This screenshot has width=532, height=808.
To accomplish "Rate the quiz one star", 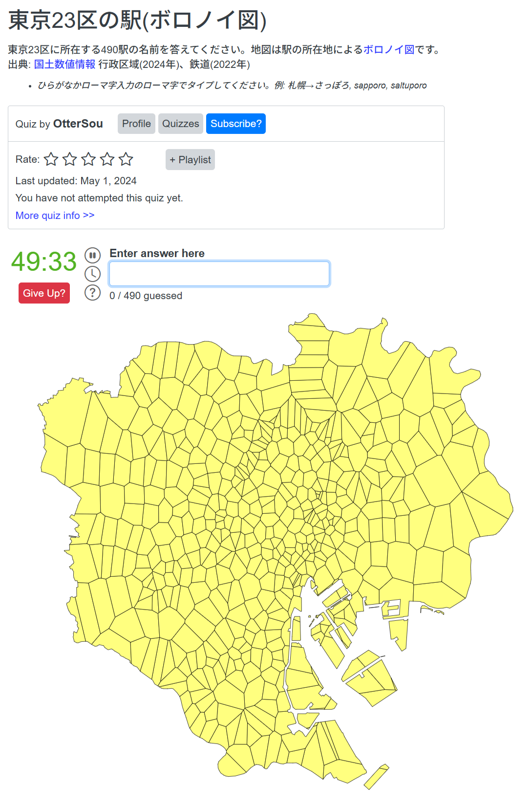I will 51,159.
